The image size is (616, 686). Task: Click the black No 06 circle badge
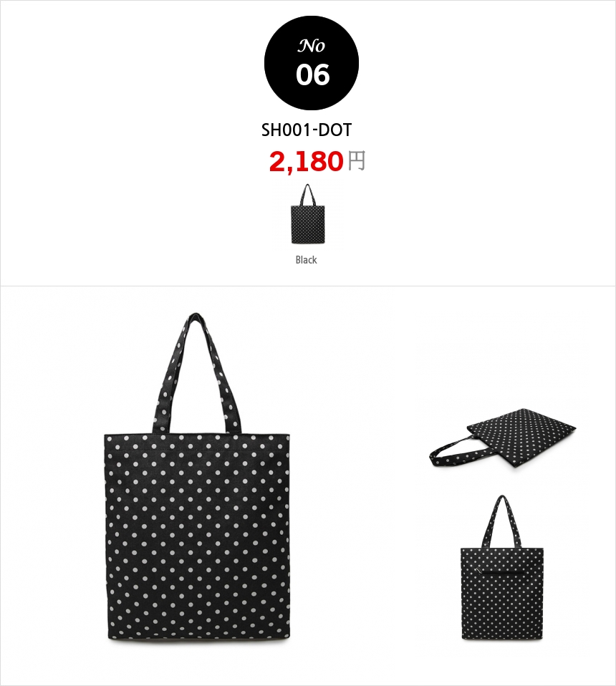[312, 63]
